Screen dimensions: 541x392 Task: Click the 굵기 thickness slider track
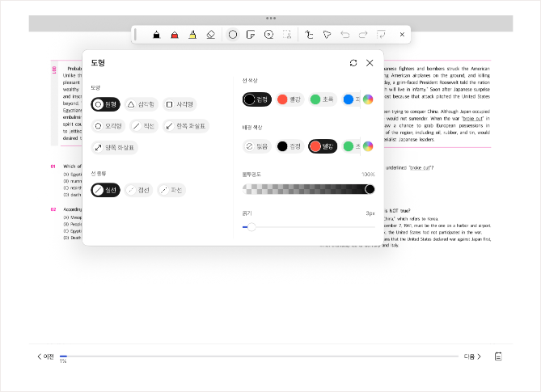[x=307, y=227]
